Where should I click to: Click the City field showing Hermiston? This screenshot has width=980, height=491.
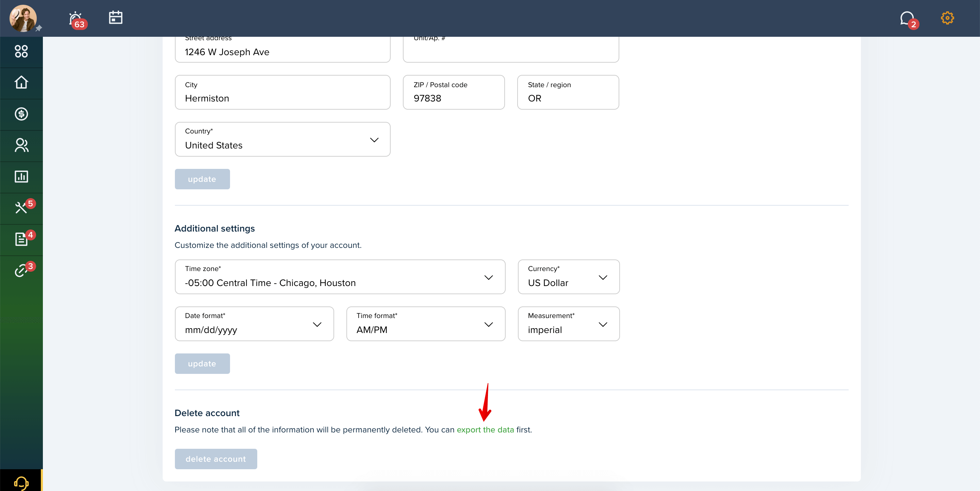283,92
